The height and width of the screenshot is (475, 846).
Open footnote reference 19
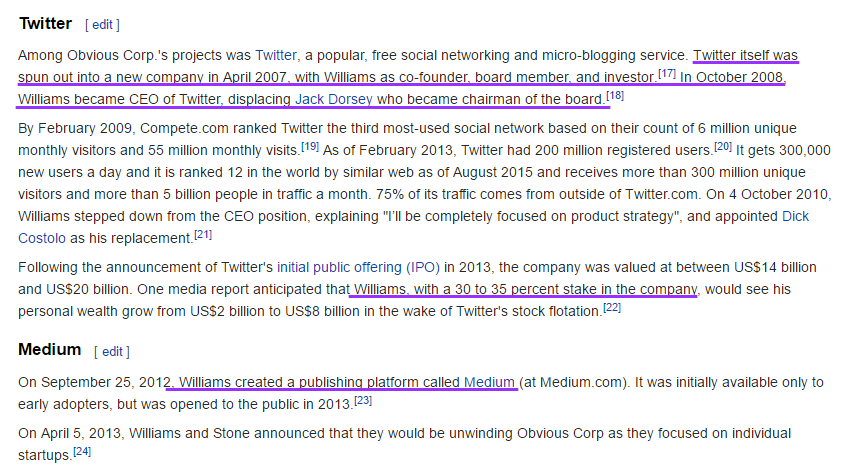click(x=310, y=146)
